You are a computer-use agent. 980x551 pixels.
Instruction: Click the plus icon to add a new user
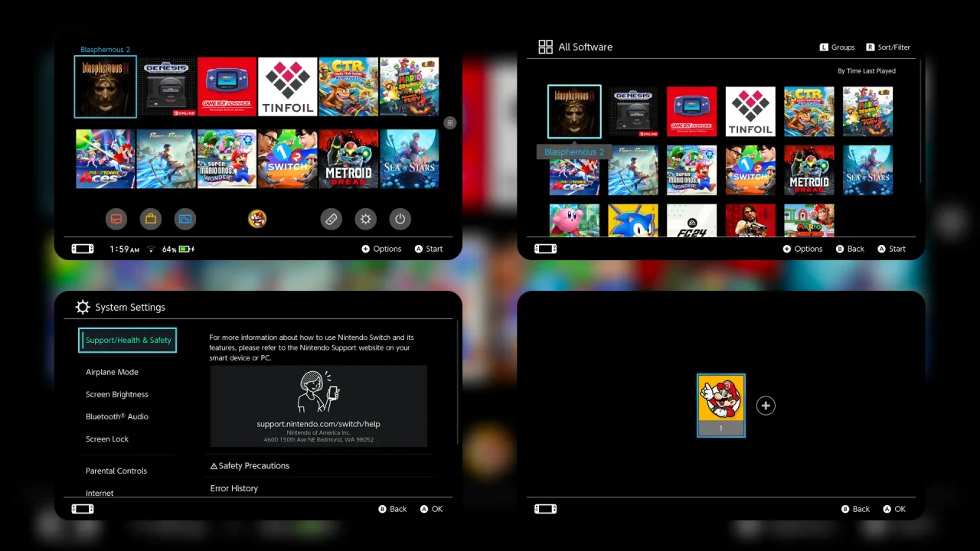(766, 406)
